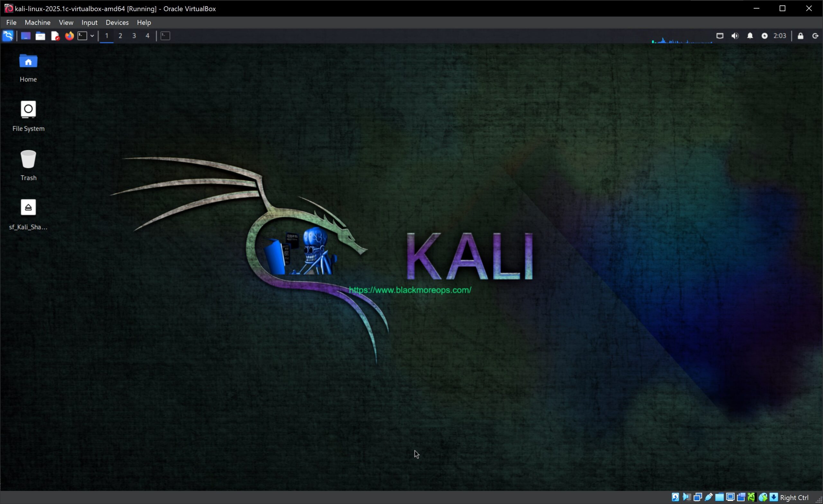The height and width of the screenshot is (504, 823).
Task: Open the VirtualBox File menu
Action: click(x=11, y=22)
